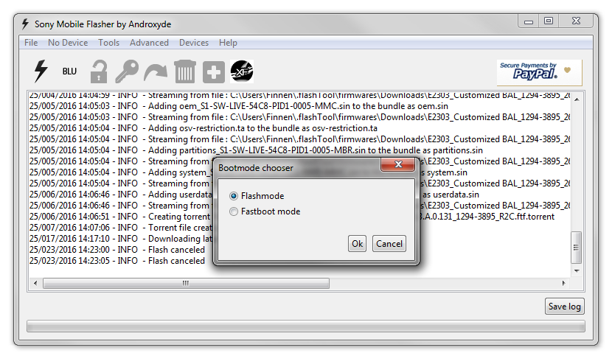Cancel the Bootmode chooser dialog
Screen dimensions: 612x364
click(389, 243)
